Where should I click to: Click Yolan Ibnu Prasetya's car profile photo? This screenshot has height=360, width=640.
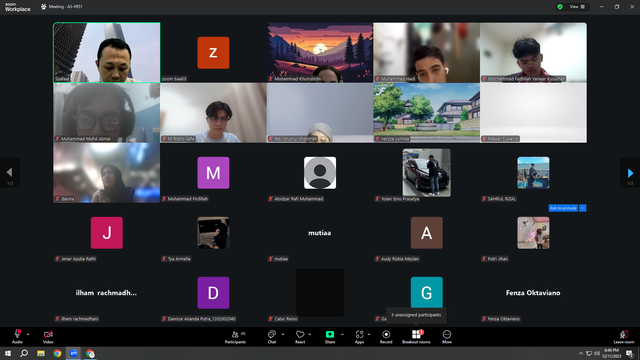[x=427, y=173]
